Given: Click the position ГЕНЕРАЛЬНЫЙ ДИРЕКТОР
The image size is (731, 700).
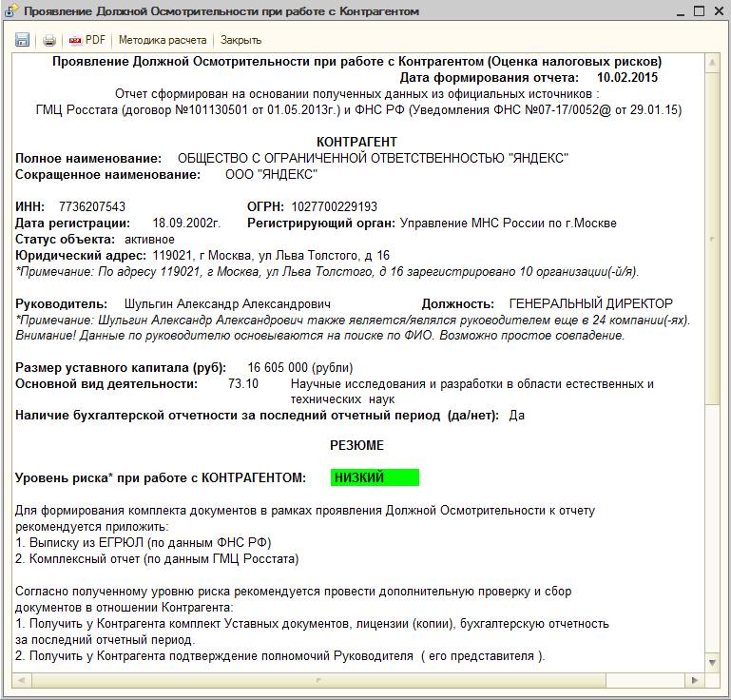Looking at the screenshot, I should 590,304.
